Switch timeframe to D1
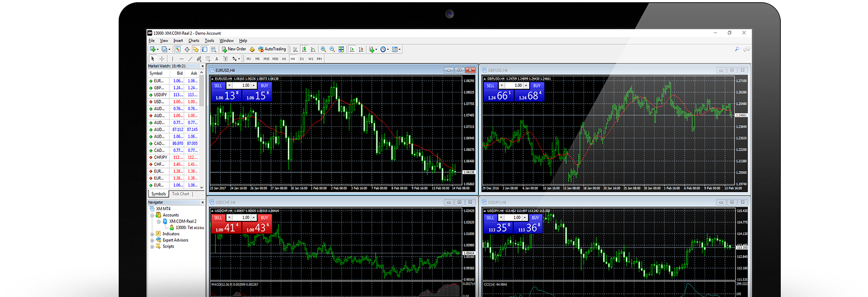868x297 pixels. pyautogui.click(x=302, y=58)
